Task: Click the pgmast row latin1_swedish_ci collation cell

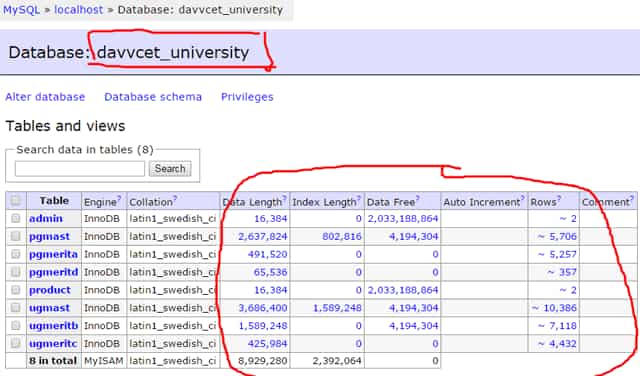Action: click(173, 236)
